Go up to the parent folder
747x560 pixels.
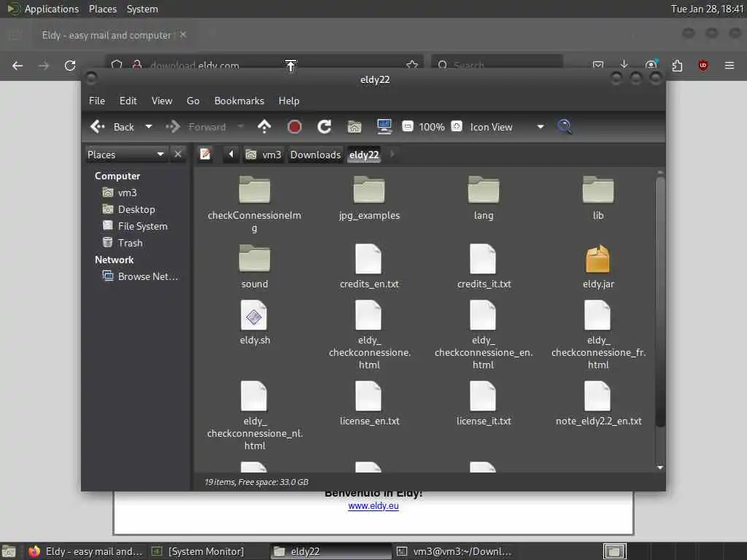pyautogui.click(x=264, y=127)
